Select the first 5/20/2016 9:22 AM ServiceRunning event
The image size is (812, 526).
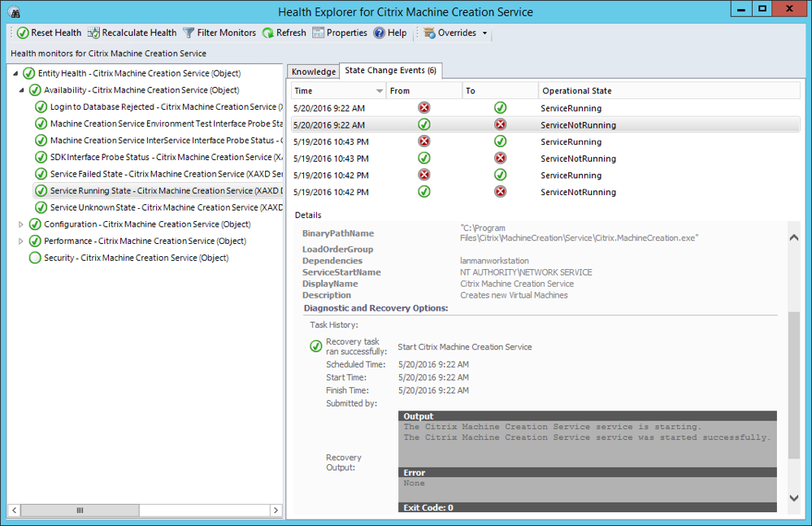click(545, 108)
